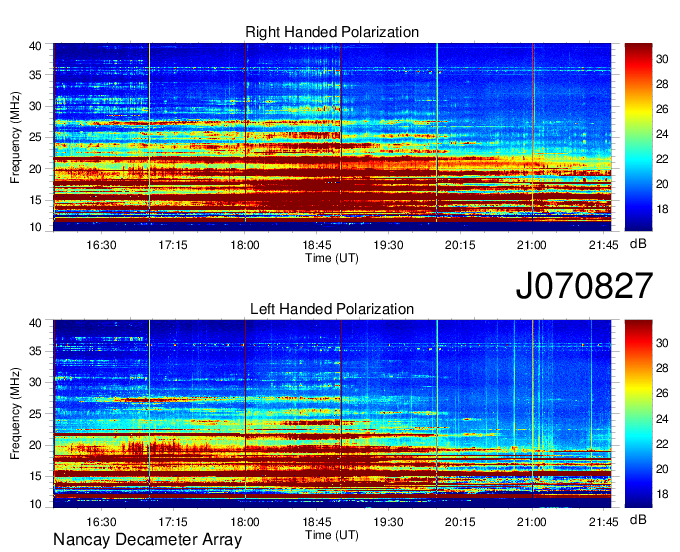The height and width of the screenshot is (552, 680).
Task: Click the 18 dB value on lower color bar
Action: 662,494
